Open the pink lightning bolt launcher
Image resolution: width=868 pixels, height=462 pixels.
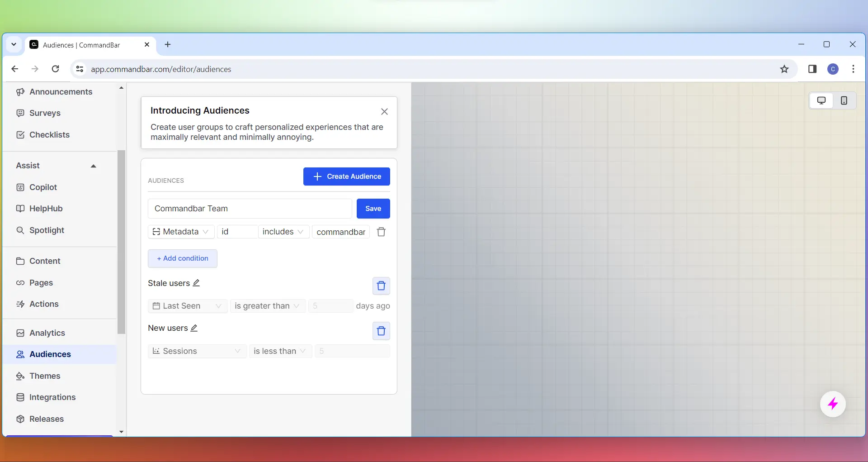(x=832, y=404)
